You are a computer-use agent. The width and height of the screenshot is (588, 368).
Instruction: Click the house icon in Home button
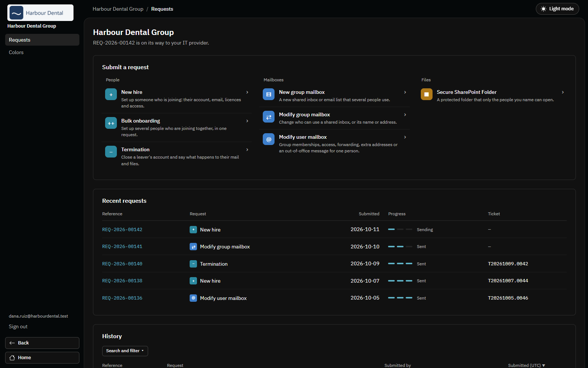[12, 358]
